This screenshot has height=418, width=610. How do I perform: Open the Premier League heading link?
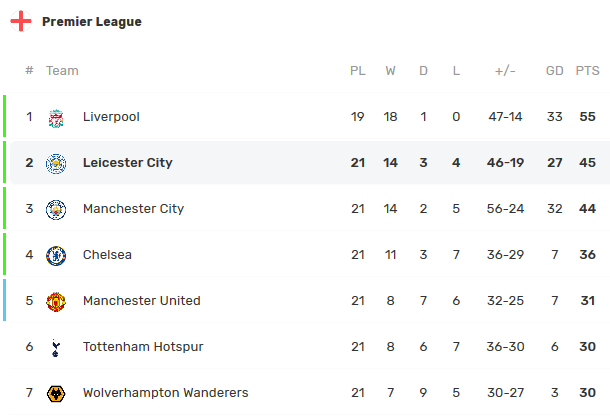[x=92, y=21]
